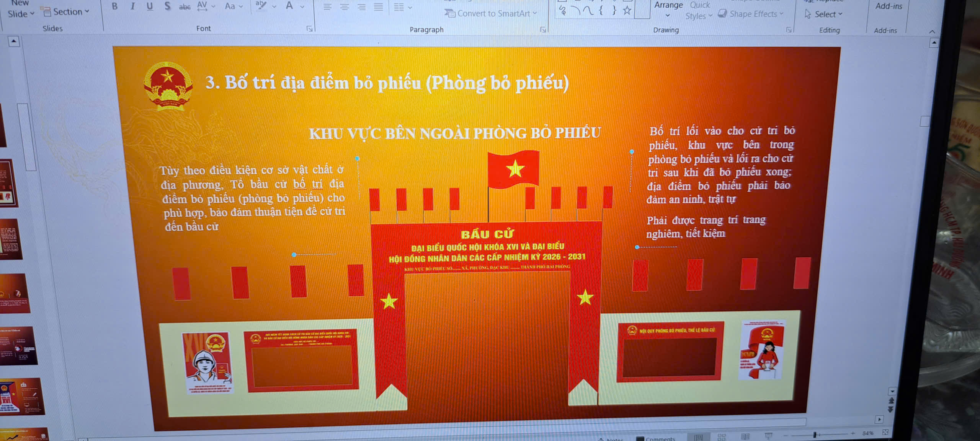Viewport: 980px width, 441px height.
Task: Switch to Slide Sorter view
Action: coord(722,437)
